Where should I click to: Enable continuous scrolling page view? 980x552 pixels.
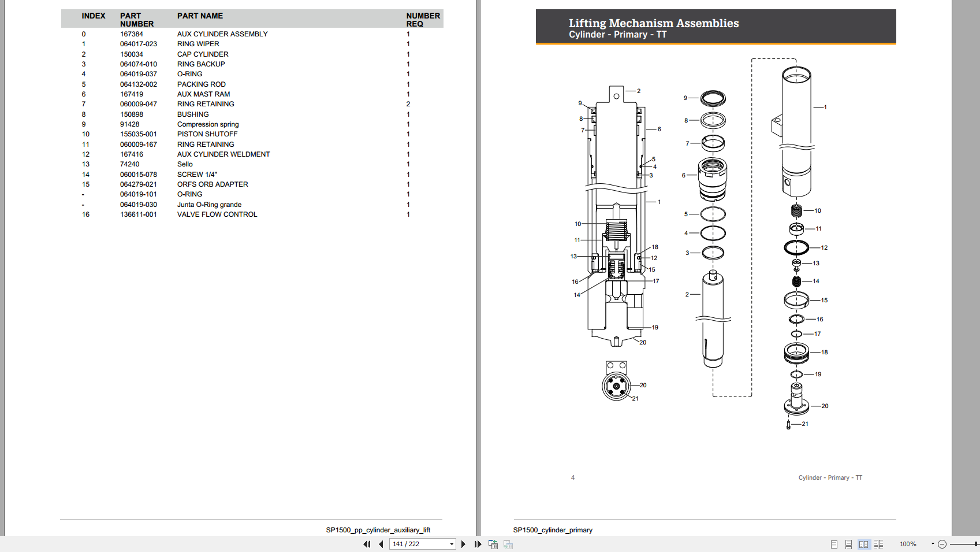click(848, 544)
